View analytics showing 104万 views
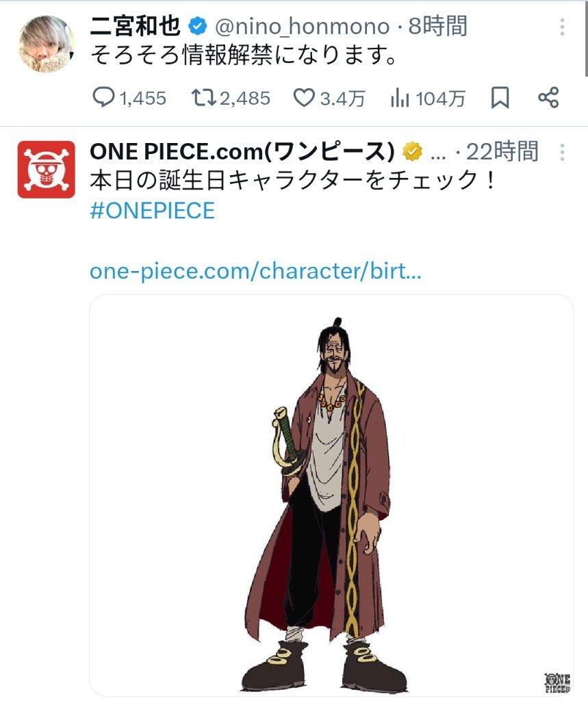This screenshot has height=709, width=588. (399, 99)
